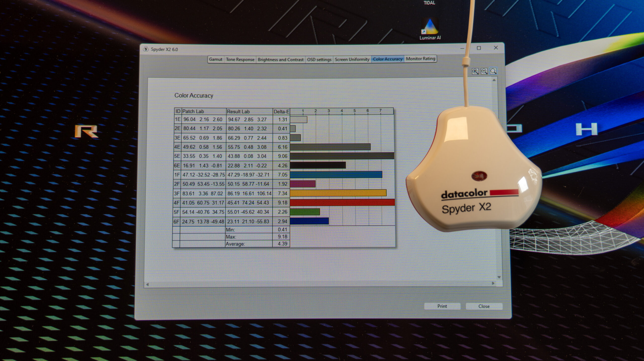Click row ID 2E
The width and height of the screenshot is (644, 361).
coord(177,128)
